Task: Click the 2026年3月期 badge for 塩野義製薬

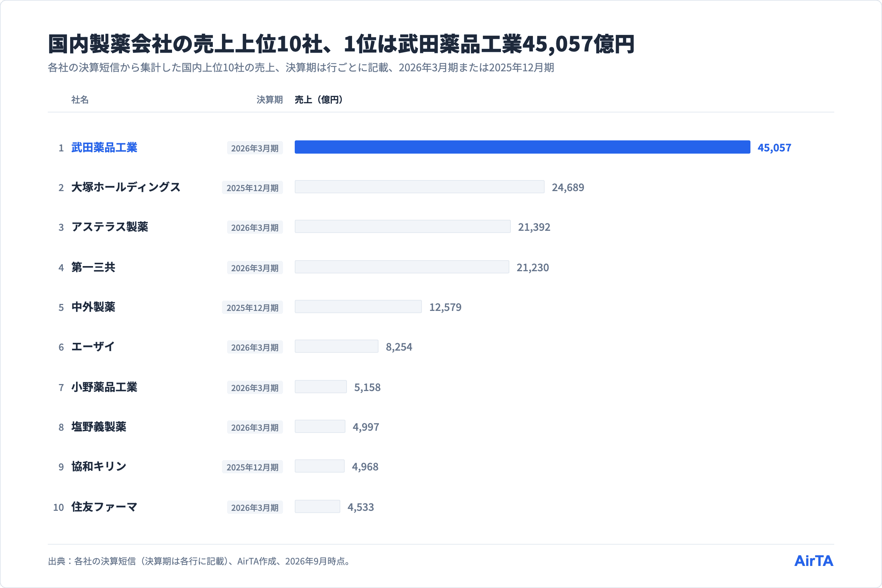Action: [255, 427]
